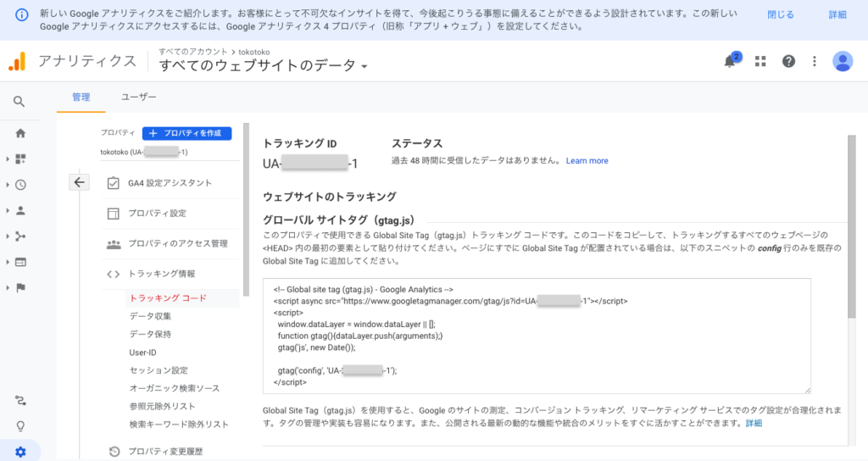Open 参照元除外リスト menu item
The width and height of the screenshot is (868, 461).
[162, 406]
